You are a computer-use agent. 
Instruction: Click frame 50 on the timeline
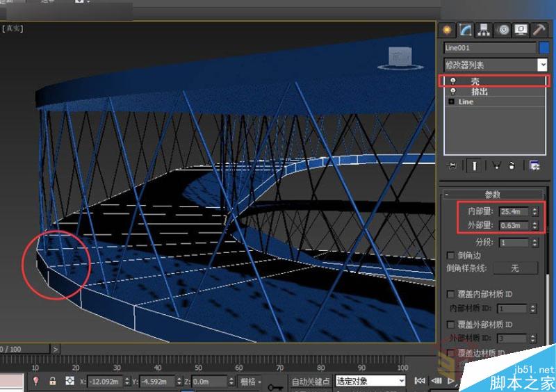(198, 367)
